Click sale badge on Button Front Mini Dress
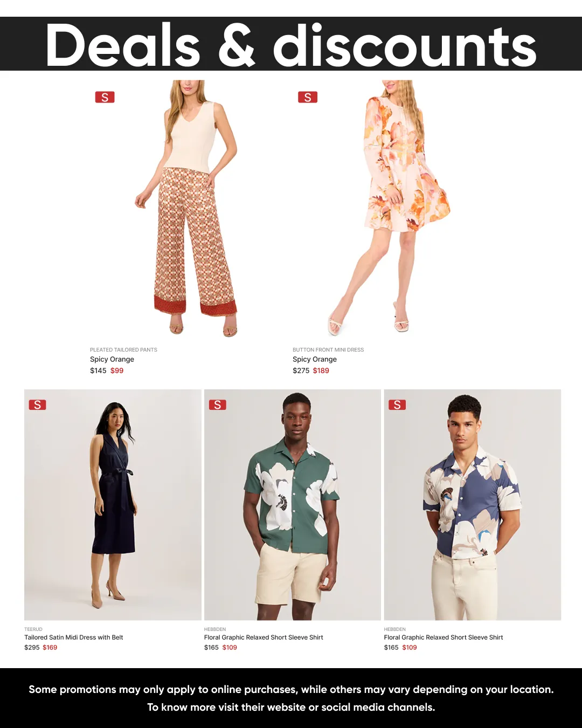The image size is (582, 728). (x=308, y=97)
